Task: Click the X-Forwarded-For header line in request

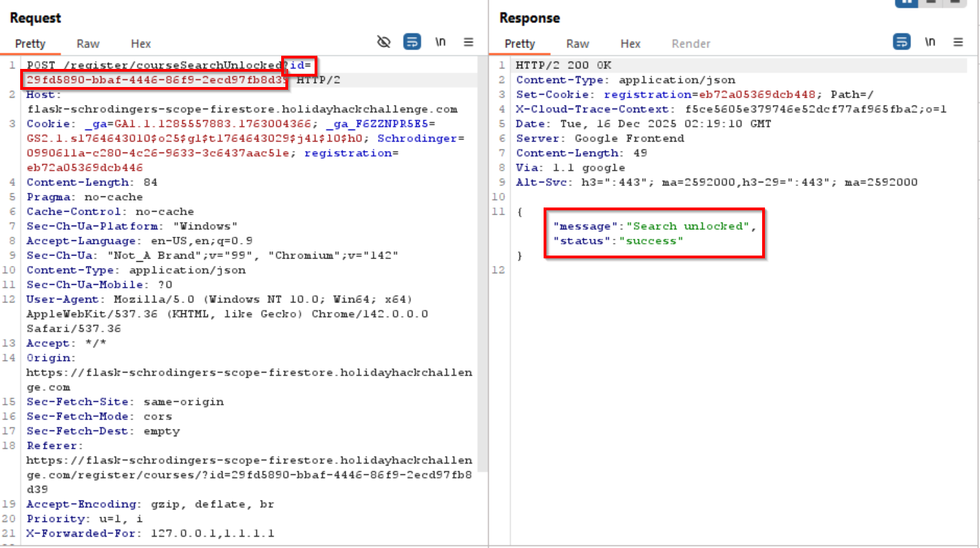Action: click(x=150, y=533)
